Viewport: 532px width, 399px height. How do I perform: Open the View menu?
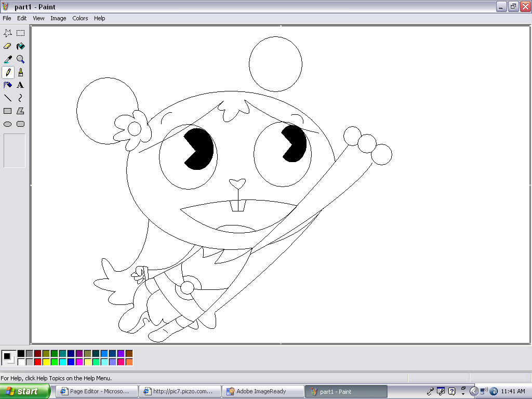[38, 18]
